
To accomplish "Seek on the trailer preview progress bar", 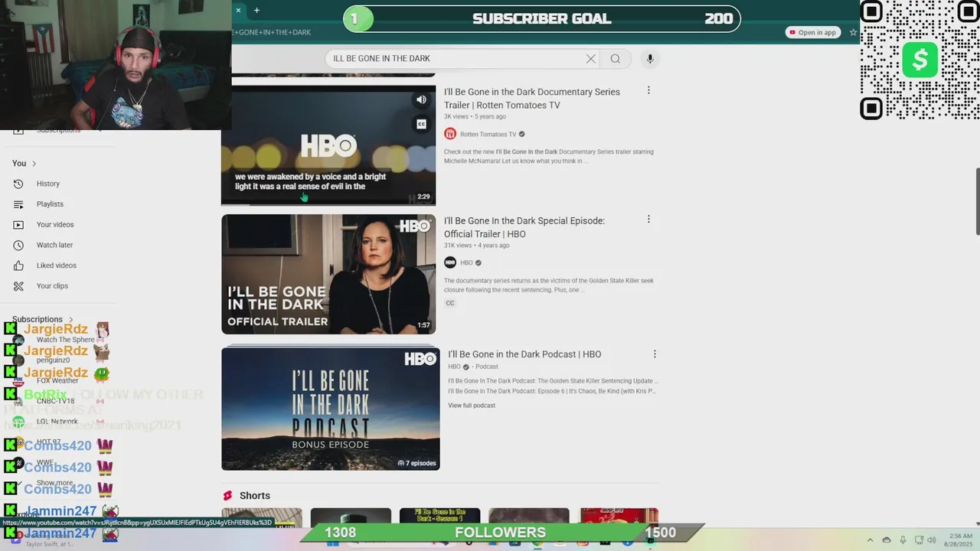I will coord(328,204).
